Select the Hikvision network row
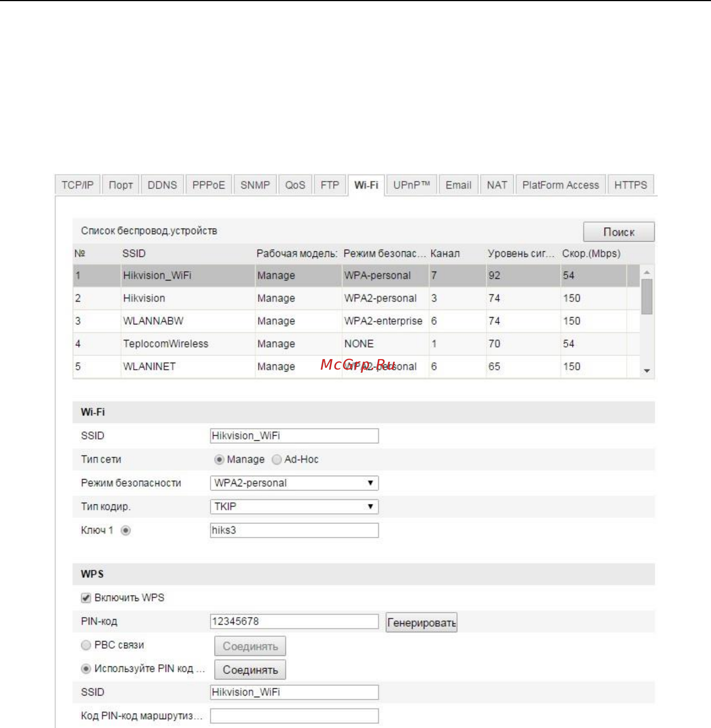711x728 pixels. coord(356,298)
